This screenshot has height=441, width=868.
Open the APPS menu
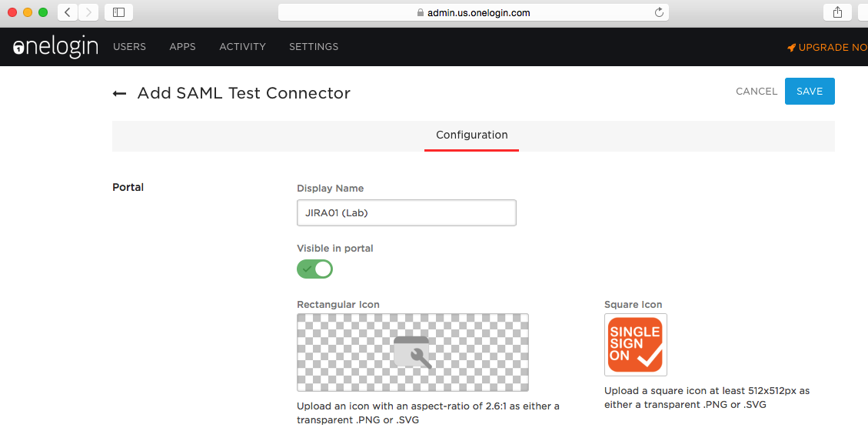182,47
